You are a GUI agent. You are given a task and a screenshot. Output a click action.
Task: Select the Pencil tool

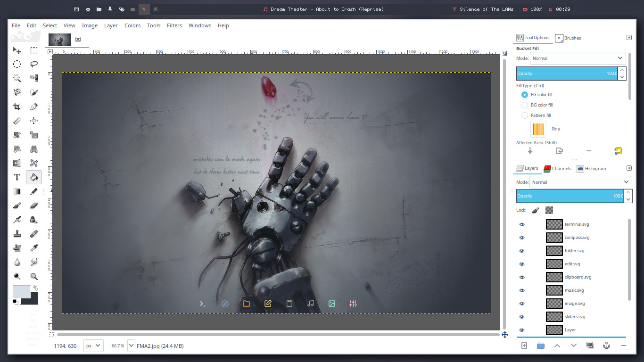[x=34, y=191]
